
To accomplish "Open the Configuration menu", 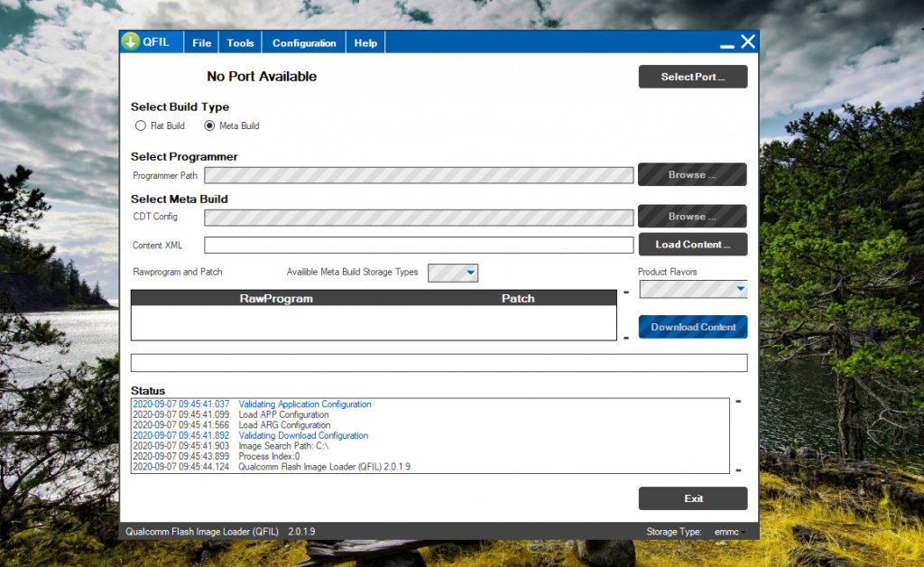I will click(x=304, y=43).
